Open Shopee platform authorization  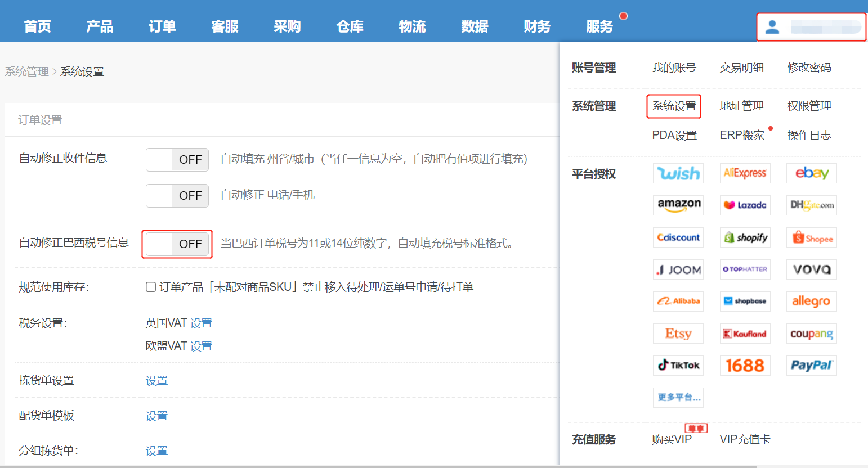[812, 237]
